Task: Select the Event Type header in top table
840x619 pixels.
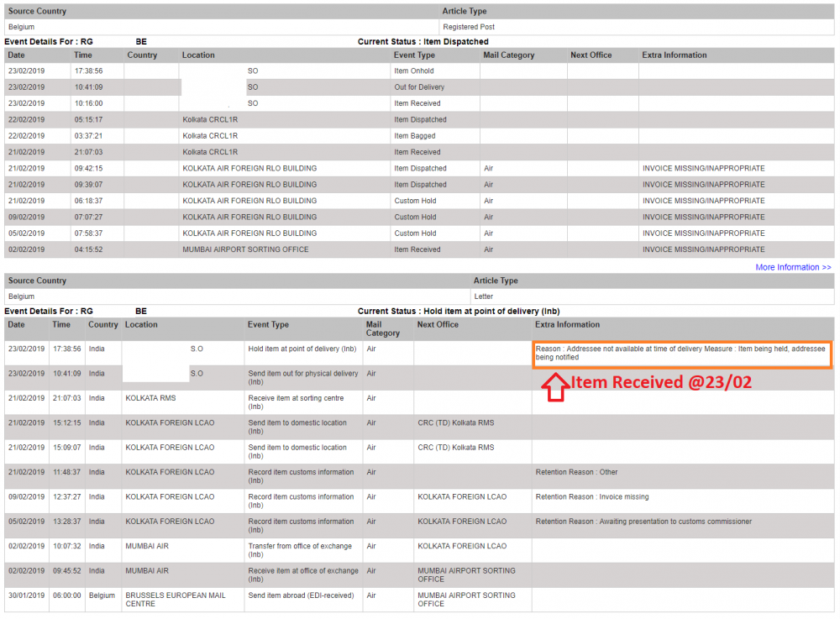Action: click(x=414, y=55)
